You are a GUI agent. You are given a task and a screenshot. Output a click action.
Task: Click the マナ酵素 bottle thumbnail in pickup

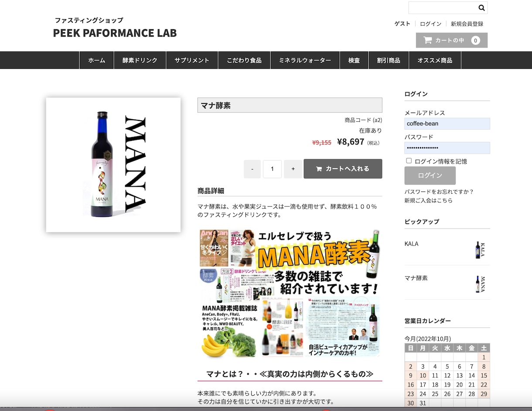(481, 284)
